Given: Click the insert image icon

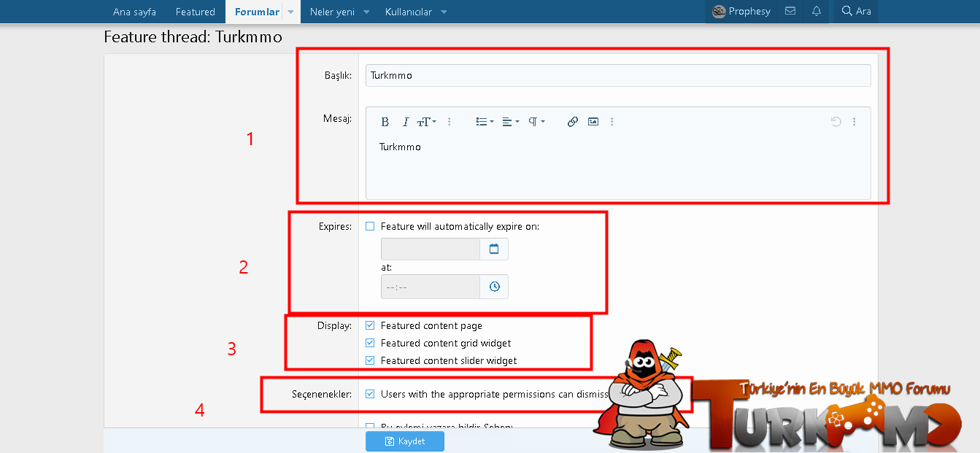Looking at the screenshot, I should [593, 122].
